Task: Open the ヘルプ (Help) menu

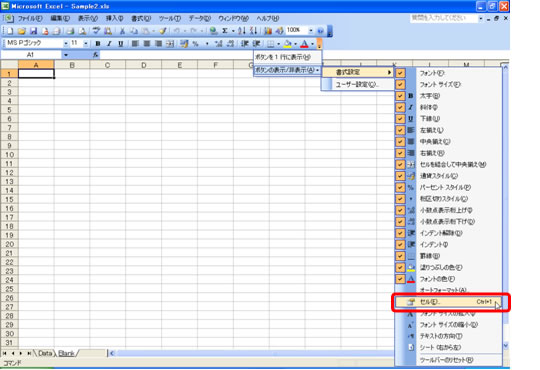Action: pyautogui.click(x=268, y=18)
